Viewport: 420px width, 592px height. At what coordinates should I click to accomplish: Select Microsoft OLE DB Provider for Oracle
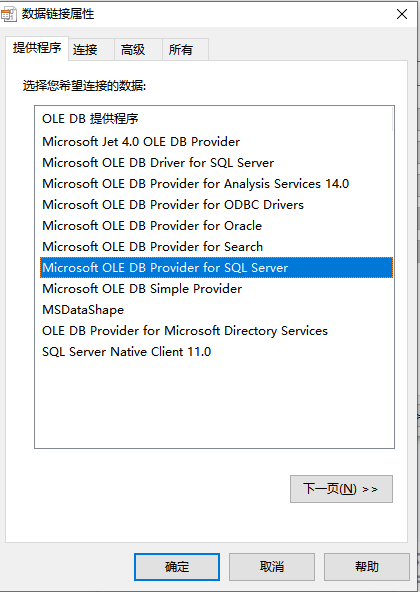pyautogui.click(x=216, y=226)
